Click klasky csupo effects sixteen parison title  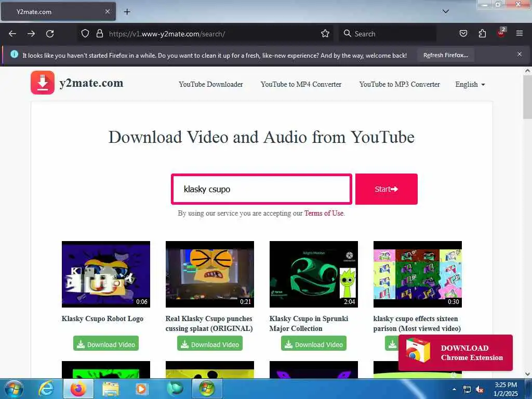tap(417, 323)
